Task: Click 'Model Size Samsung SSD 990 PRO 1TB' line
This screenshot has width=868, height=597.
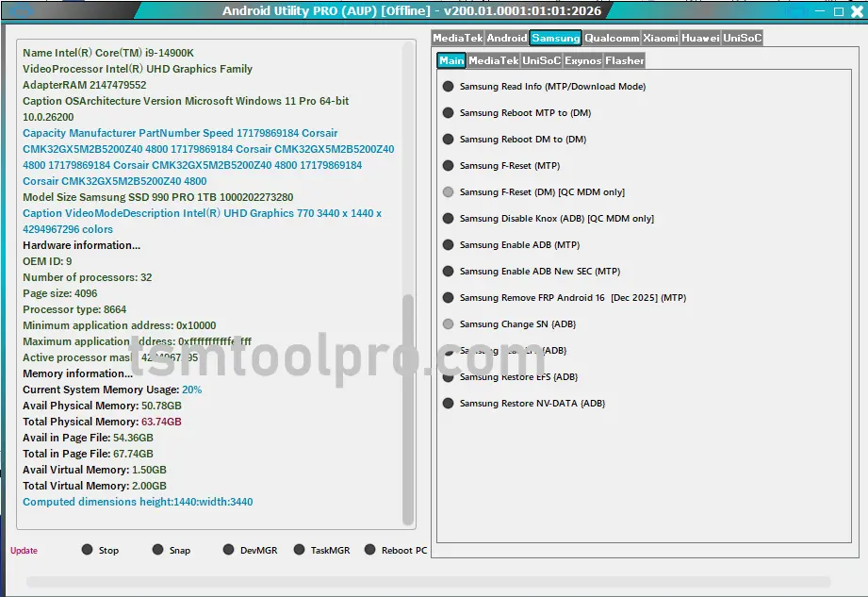Action: click(157, 198)
